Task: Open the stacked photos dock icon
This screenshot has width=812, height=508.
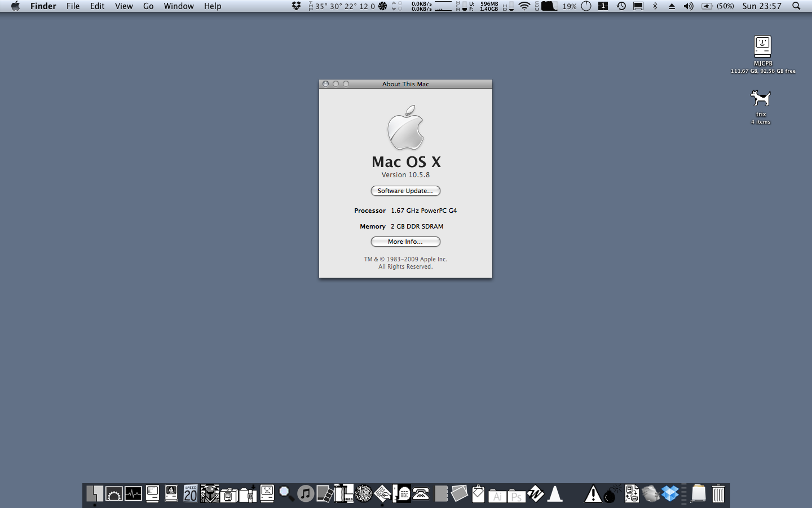Action: point(459,494)
